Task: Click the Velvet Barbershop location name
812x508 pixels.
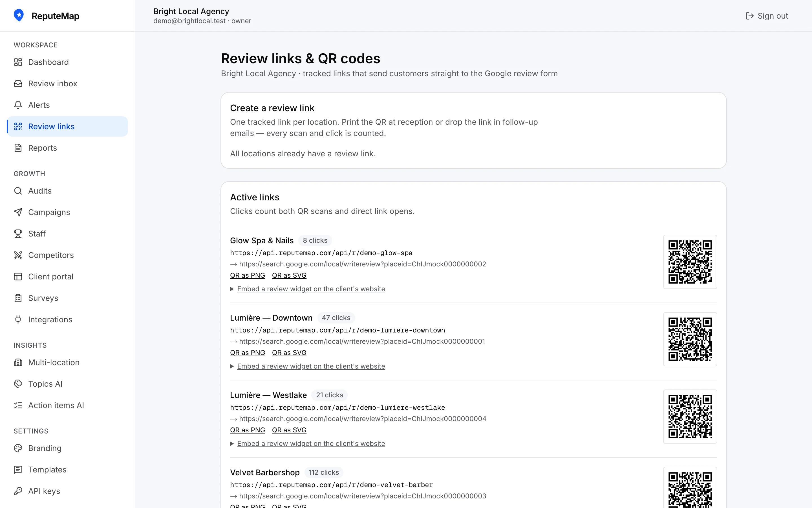Action: 265,472
